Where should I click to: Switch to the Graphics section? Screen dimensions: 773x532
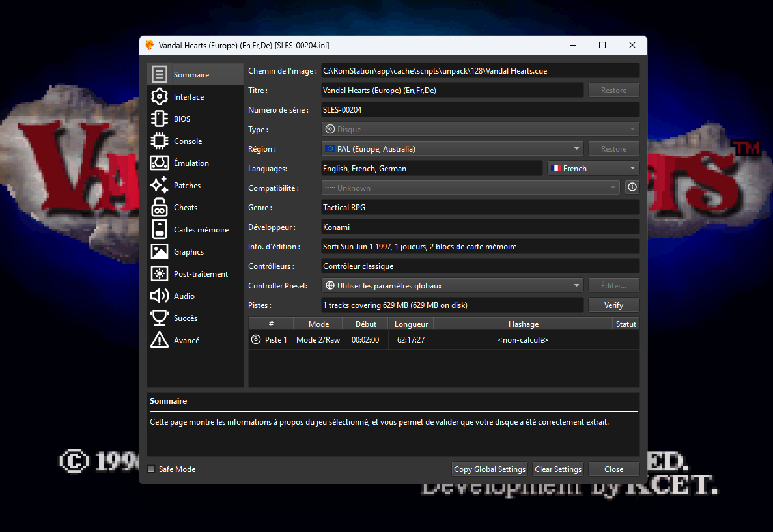coord(188,252)
